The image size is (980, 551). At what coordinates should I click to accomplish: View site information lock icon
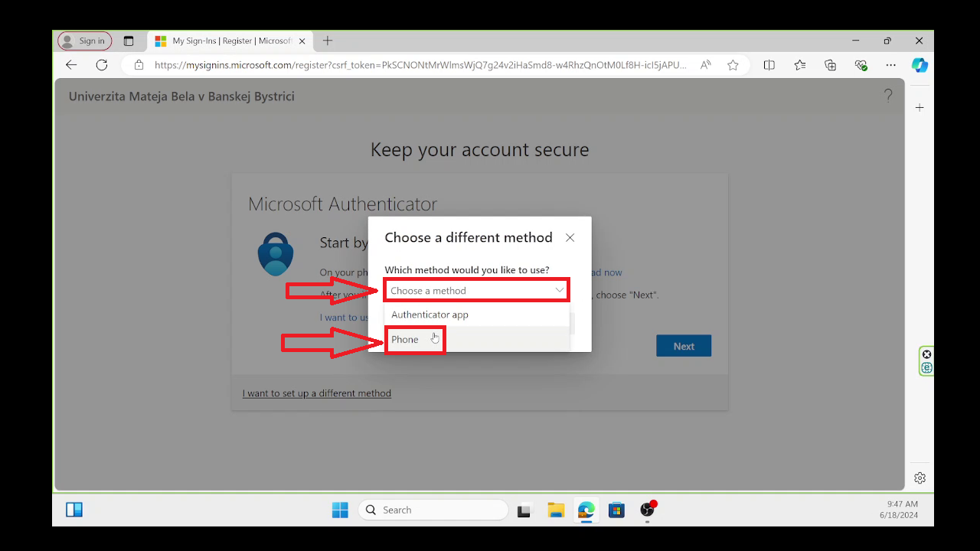click(x=139, y=65)
